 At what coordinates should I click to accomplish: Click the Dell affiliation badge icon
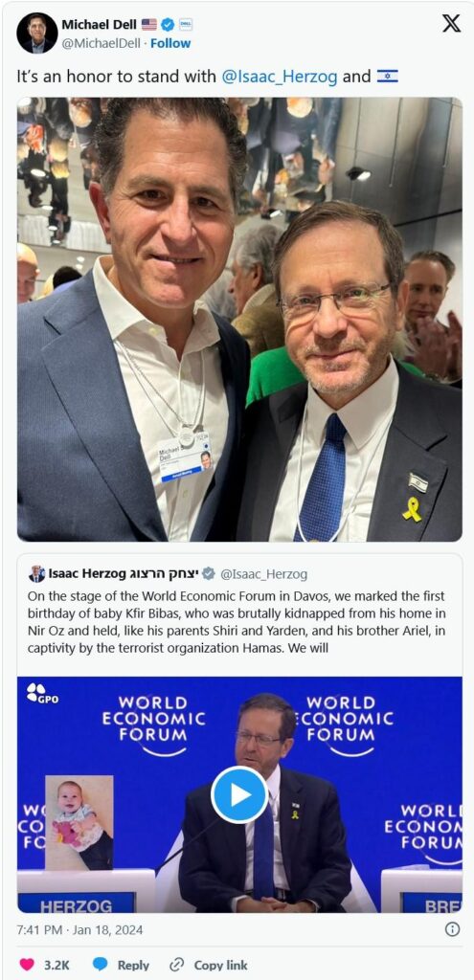click(186, 24)
